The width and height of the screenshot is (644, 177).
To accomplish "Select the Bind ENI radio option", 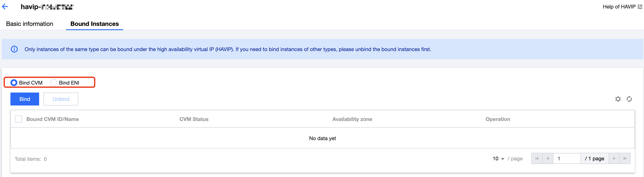I will coord(54,83).
